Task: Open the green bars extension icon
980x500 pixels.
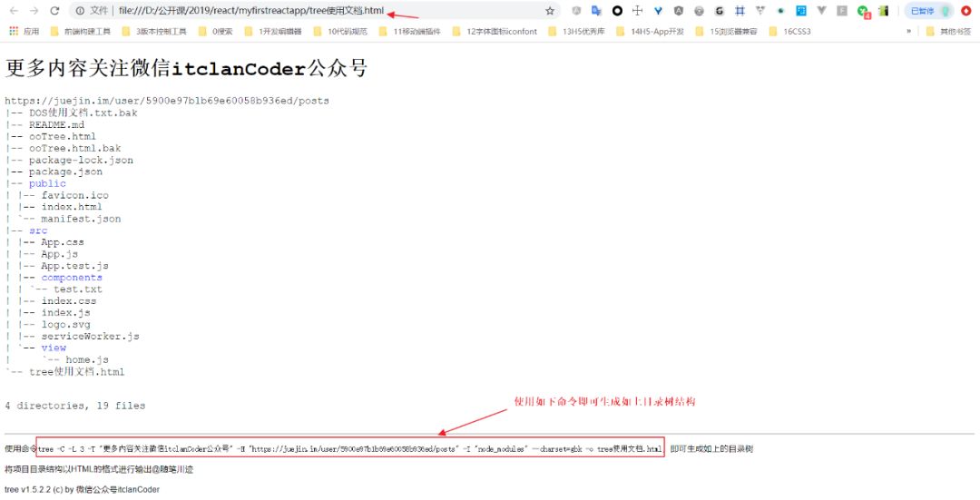Action: [883, 11]
